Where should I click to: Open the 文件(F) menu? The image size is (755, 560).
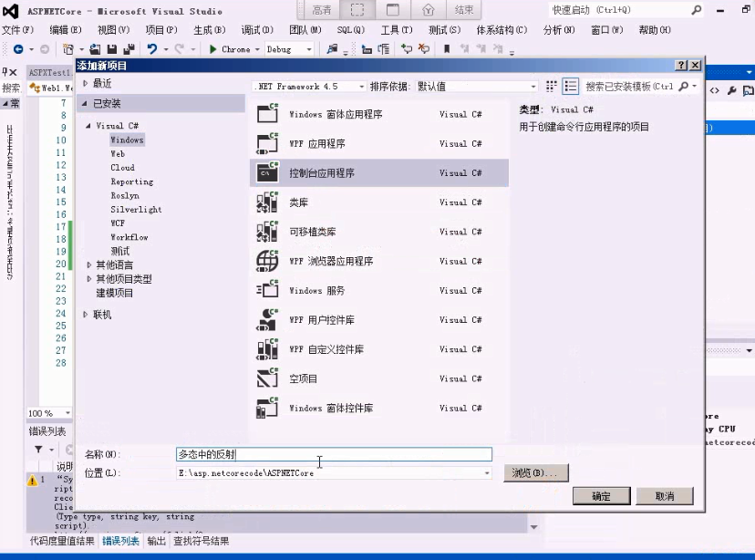(18, 30)
